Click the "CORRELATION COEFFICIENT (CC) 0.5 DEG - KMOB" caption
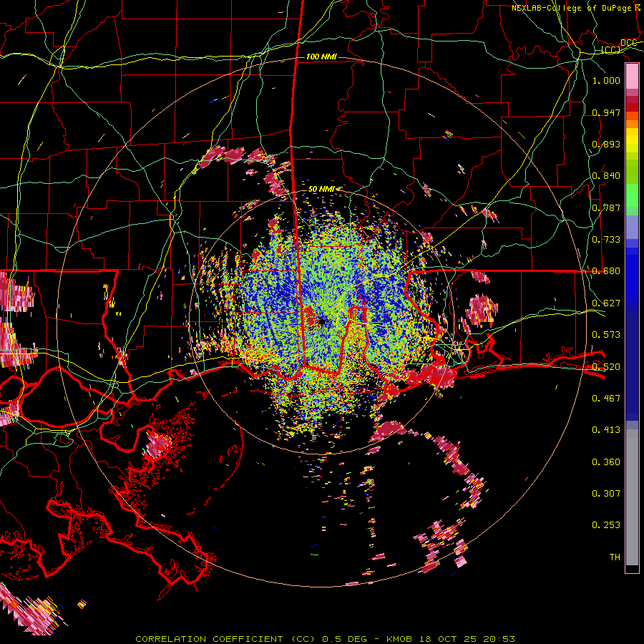The width and height of the screenshot is (644, 644). coord(274,639)
